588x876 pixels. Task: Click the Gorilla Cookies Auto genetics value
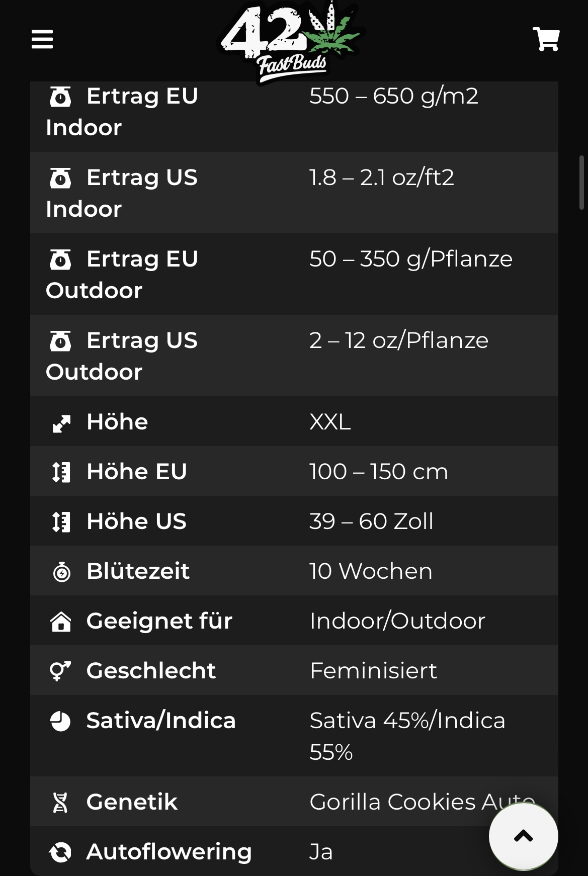(x=422, y=802)
